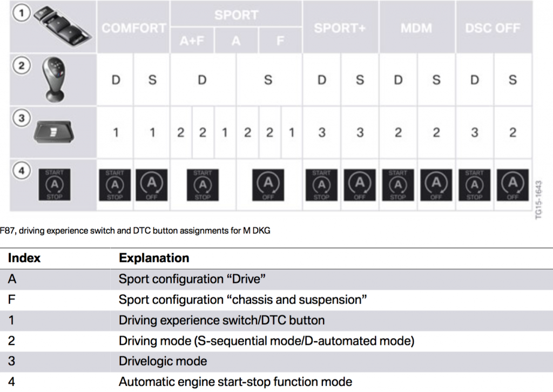Click the driving experience switch image in row 1

62,26
